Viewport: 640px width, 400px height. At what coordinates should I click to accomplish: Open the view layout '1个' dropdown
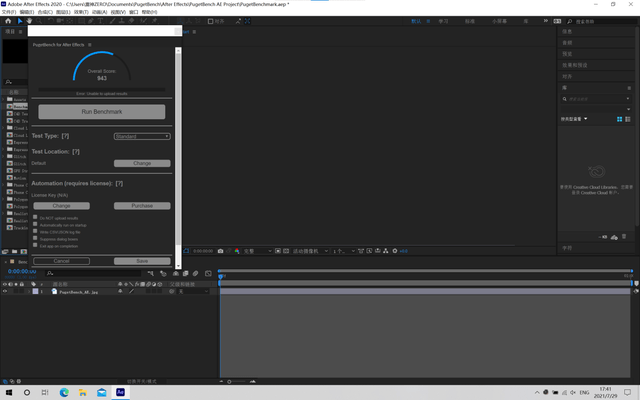344,251
